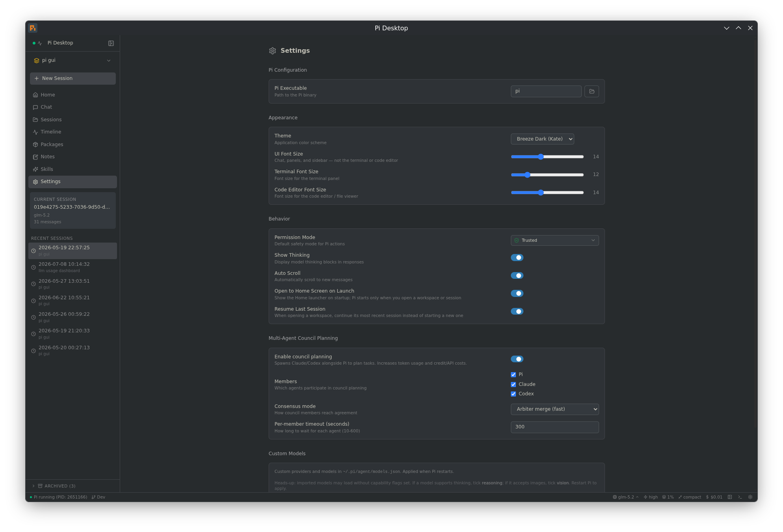Click clock icon of session 2026-07-08 10:14:32
783x532 pixels.
[33, 267]
